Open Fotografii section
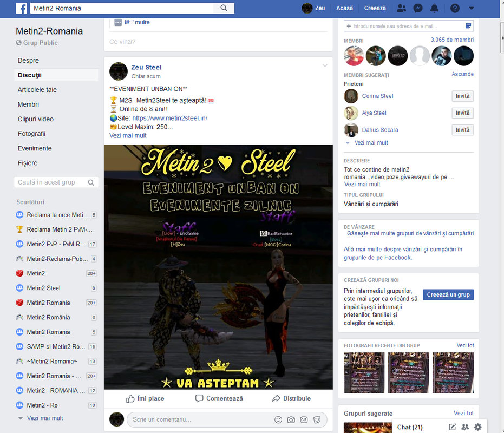 pos(31,134)
